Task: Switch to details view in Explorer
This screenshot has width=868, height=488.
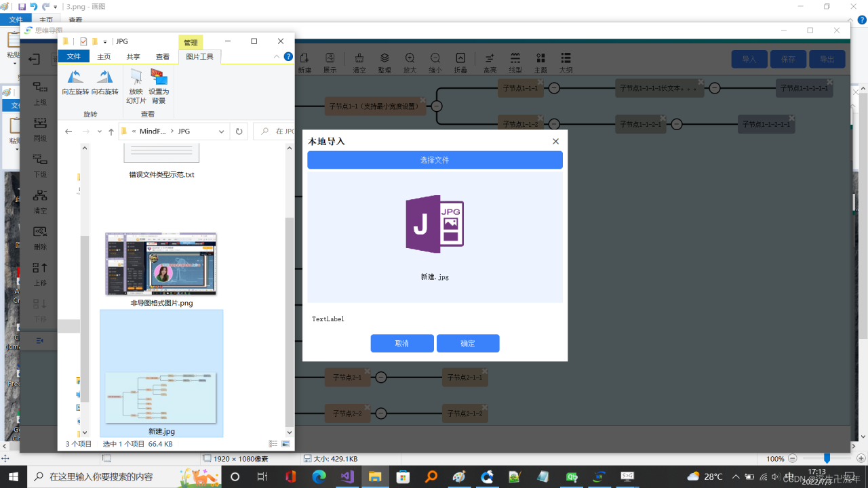Action: point(273,444)
